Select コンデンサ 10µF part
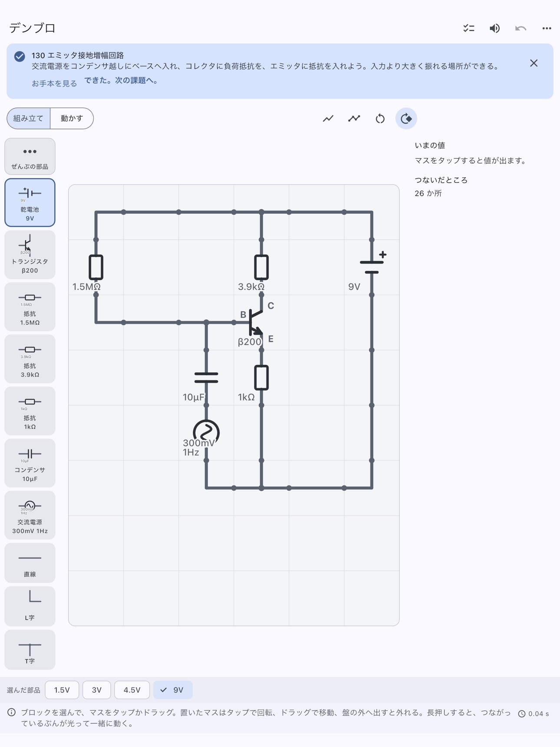Viewport: 560px width, 747px height. click(30, 463)
